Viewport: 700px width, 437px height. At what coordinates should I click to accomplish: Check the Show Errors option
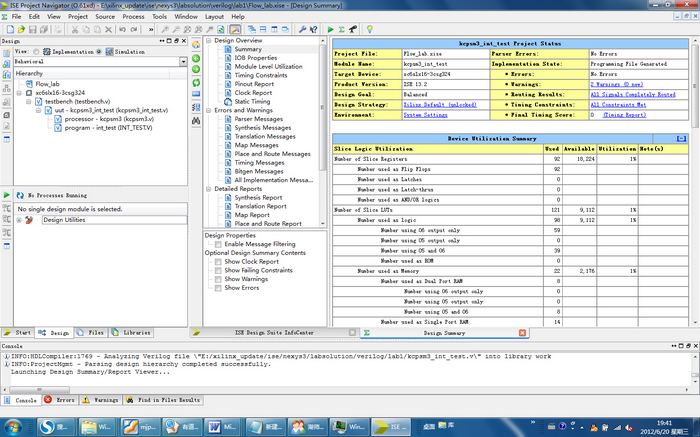218,288
